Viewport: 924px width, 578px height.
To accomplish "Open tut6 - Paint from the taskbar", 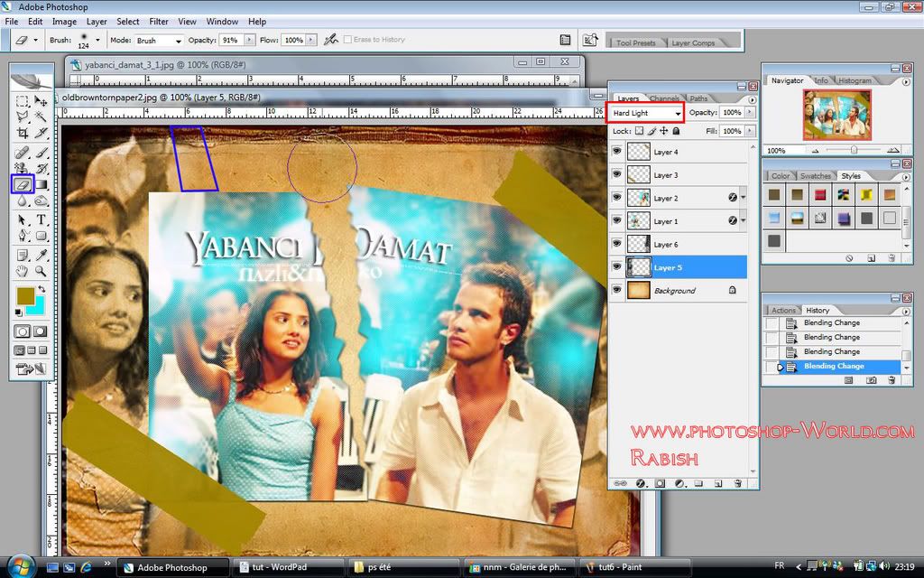I will click(635, 567).
